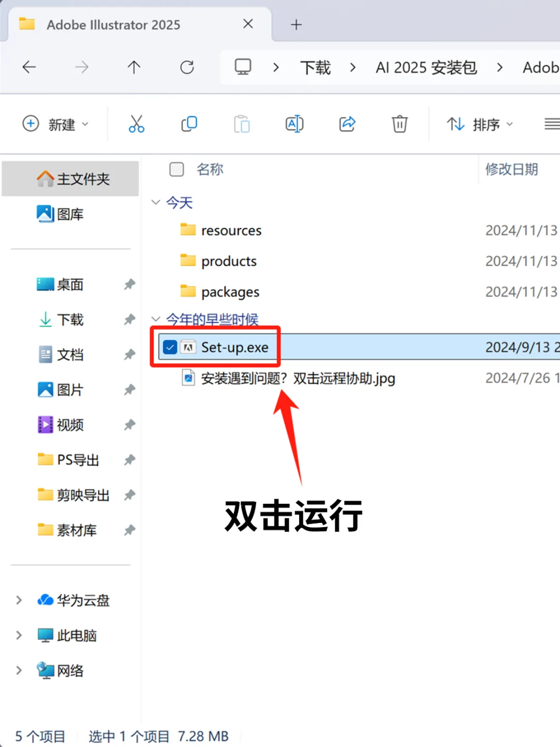Sort by 名称 column header
This screenshot has height=747, width=560.
click(210, 169)
